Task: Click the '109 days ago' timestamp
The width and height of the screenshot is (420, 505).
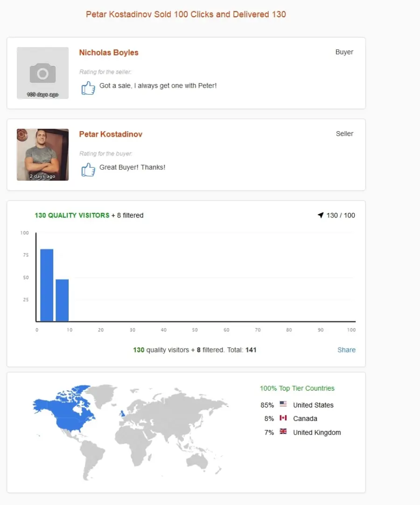Action: point(42,94)
